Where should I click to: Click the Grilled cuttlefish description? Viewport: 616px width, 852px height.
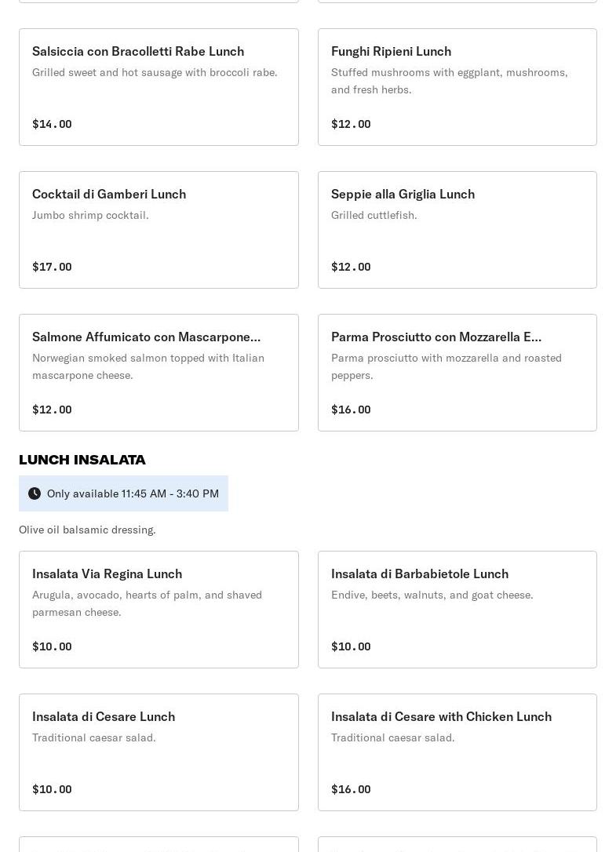(374, 215)
